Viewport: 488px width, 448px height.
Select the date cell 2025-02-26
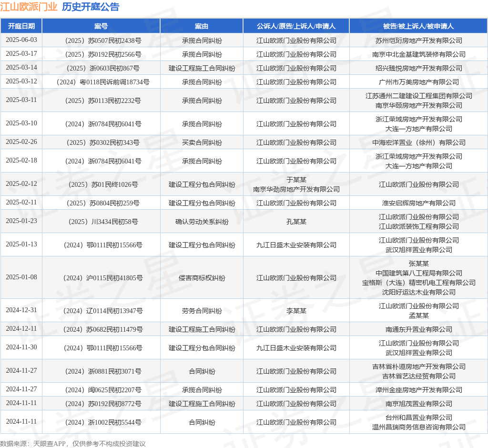click(21, 142)
